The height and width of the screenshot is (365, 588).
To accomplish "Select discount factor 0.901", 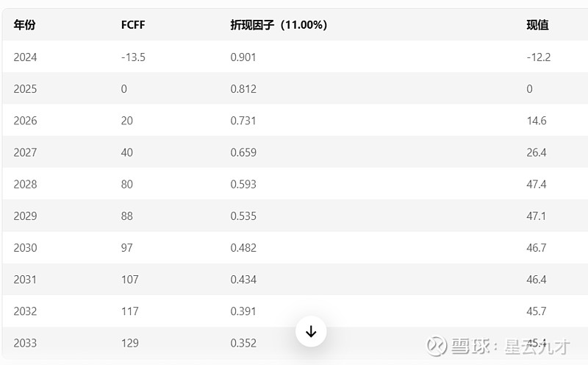I will pyautogui.click(x=243, y=57).
